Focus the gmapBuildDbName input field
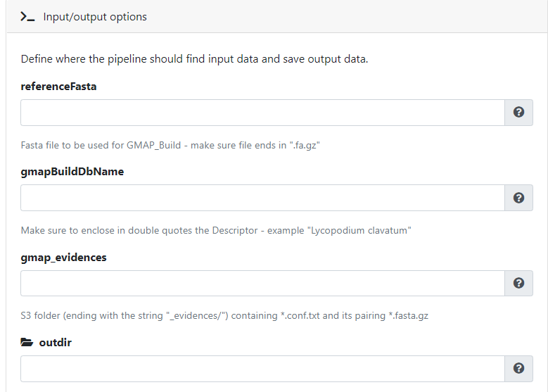This screenshot has height=392, width=548. (262, 198)
